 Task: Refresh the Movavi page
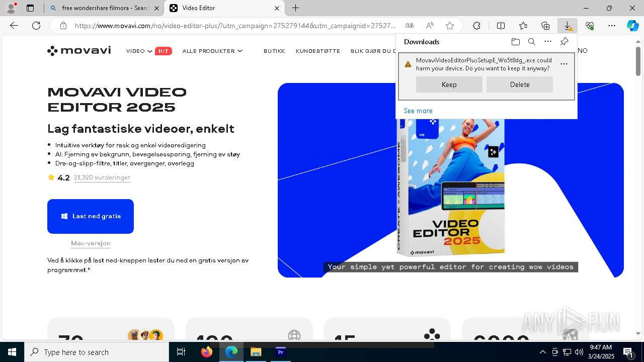[x=36, y=26]
